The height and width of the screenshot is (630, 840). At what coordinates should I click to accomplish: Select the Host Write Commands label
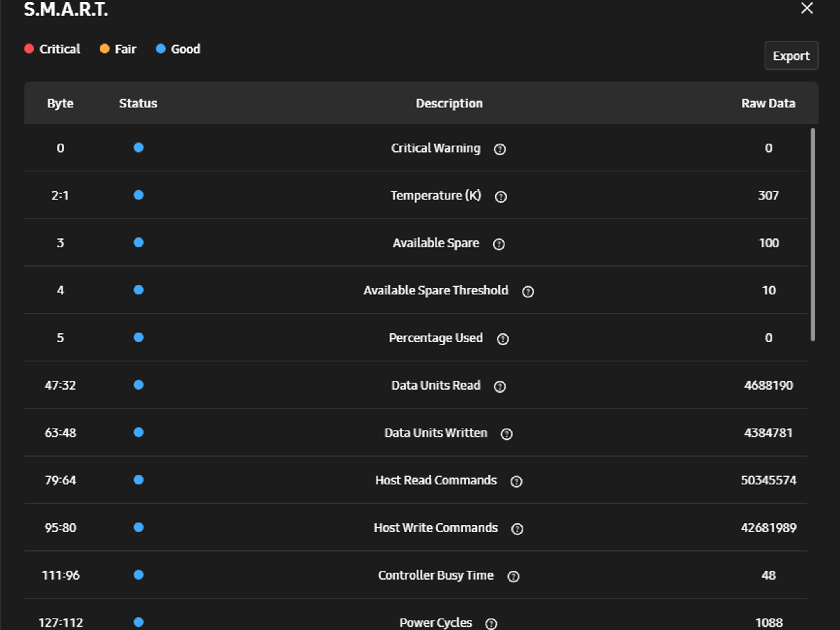coord(436,527)
